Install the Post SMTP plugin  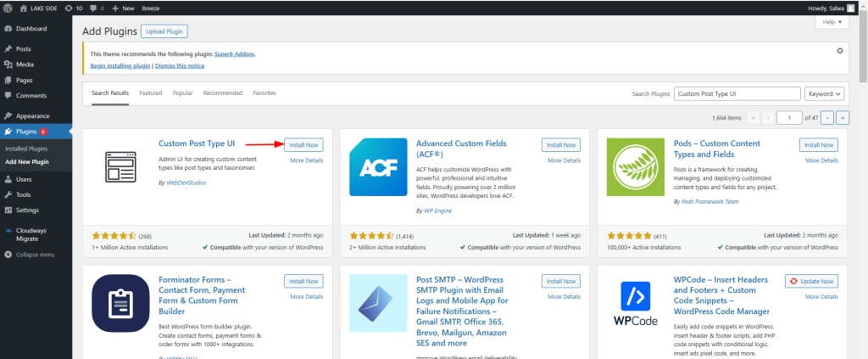[x=561, y=282]
